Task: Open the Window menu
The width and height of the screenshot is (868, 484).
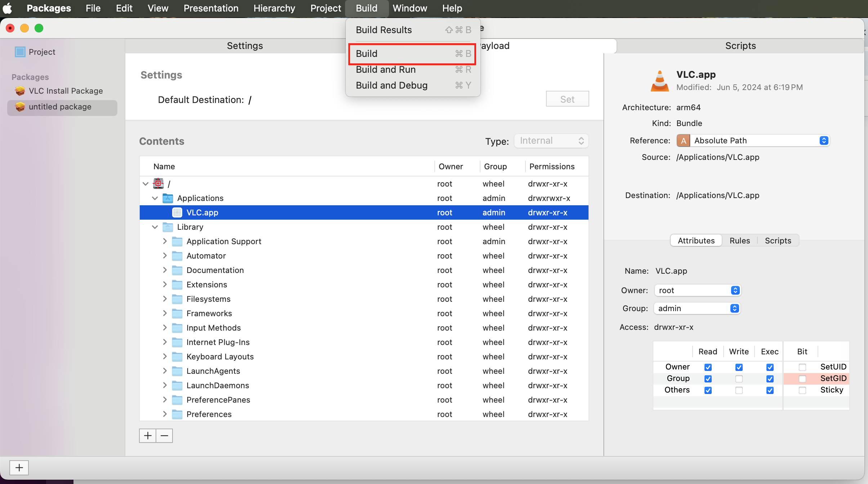Action: point(410,8)
